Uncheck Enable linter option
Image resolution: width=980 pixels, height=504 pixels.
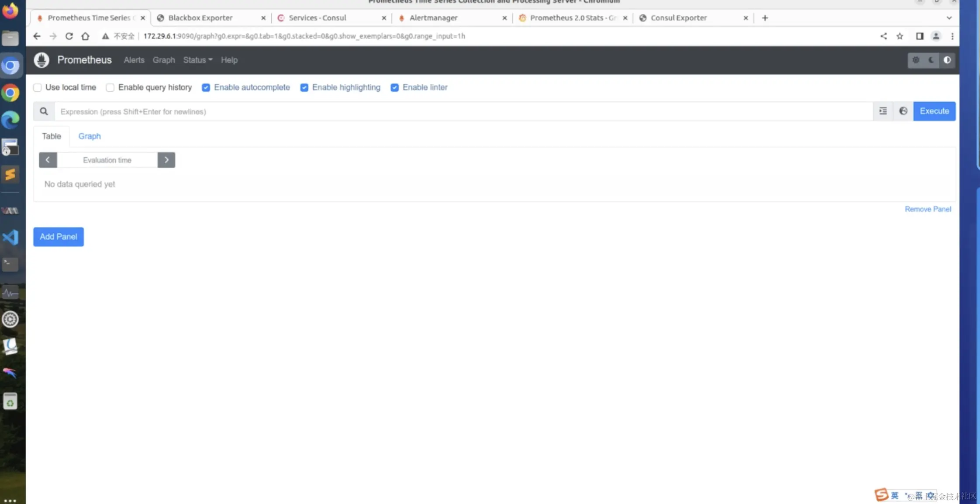pos(394,87)
